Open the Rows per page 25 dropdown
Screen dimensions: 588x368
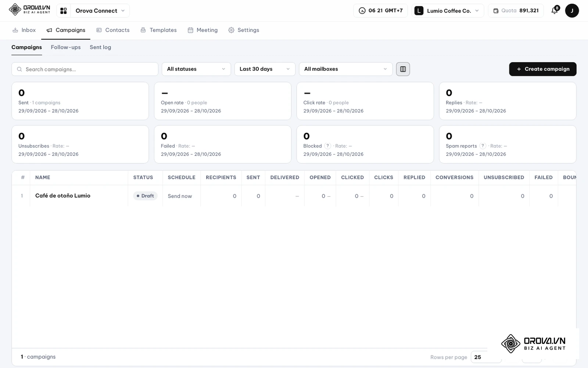486,357
